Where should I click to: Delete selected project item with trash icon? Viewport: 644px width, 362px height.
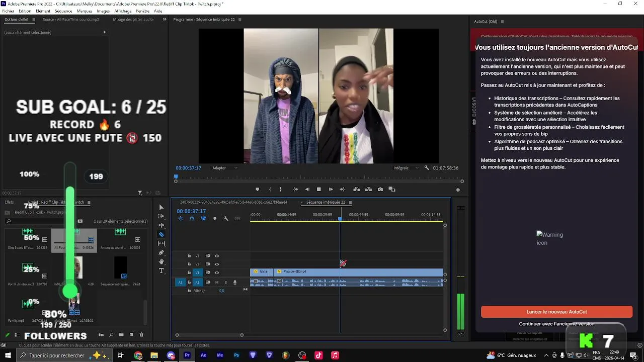click(x=141, y=335)
